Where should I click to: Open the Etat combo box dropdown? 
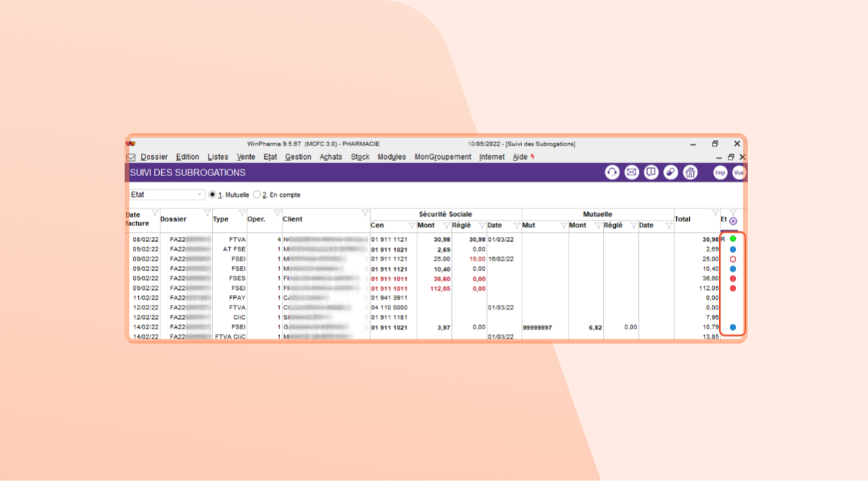point(200,195)
